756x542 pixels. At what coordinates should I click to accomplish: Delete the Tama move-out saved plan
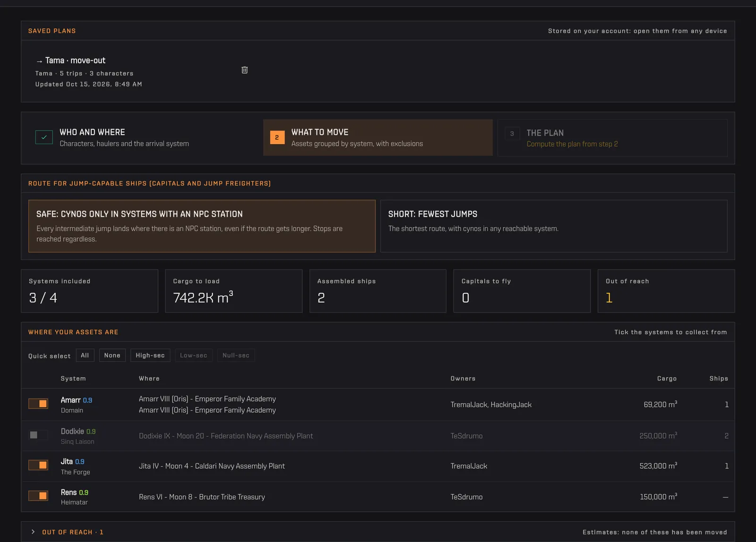[245, 70]
